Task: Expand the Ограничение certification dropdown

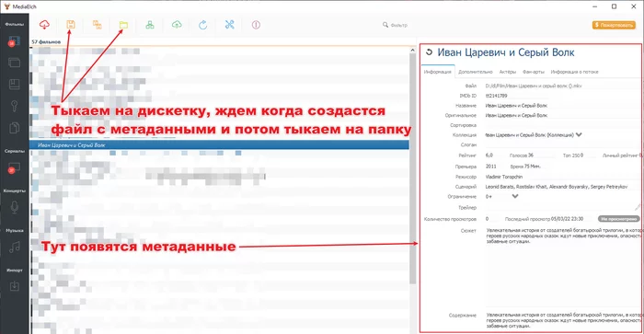Action: [x=515, y=196]
